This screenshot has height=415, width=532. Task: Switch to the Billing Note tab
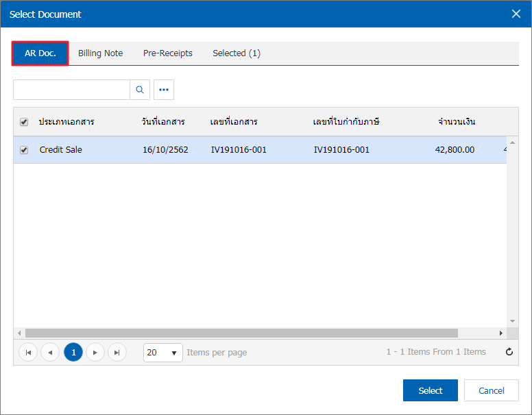pyautogui.click(x=100, y=53)
